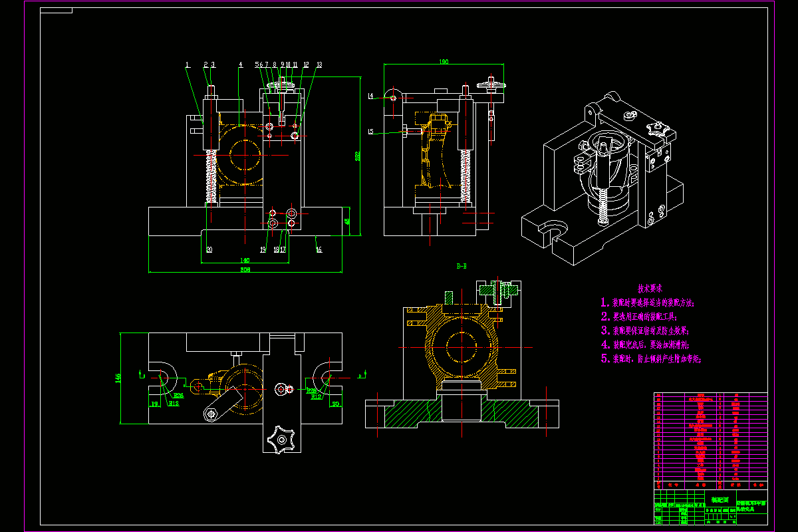Click part balloon number 18
Viewport: 798px width, 532px height.
(x=277, y=250)
